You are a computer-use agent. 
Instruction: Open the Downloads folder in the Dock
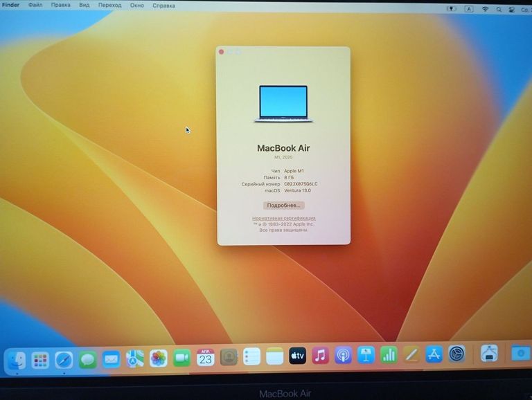(521, 353)
